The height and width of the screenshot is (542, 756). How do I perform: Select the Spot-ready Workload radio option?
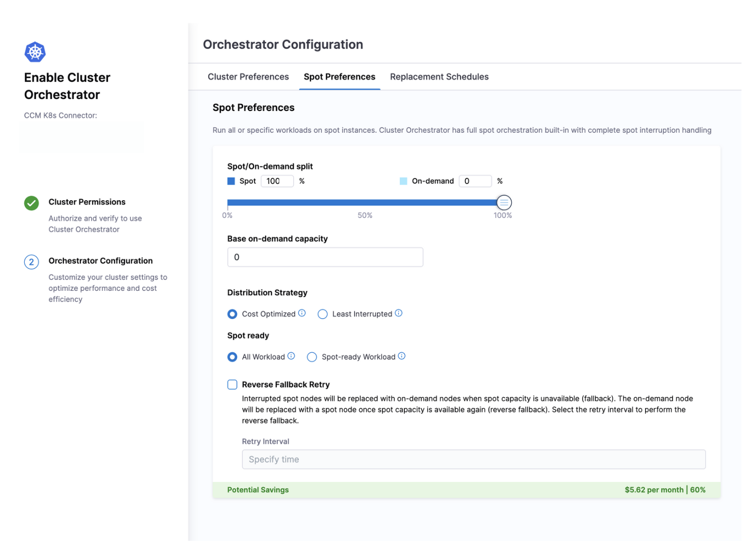[312, 357]
